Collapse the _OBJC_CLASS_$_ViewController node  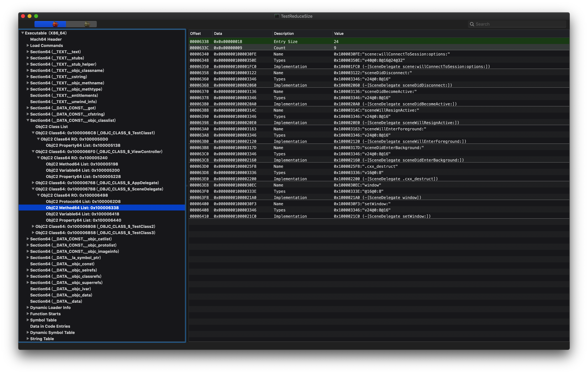(33, 152)
